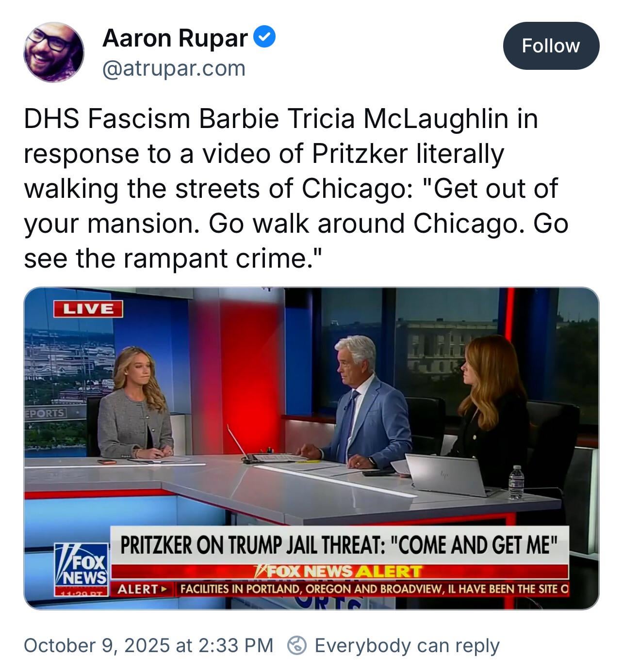Click the globe reply-settings icon
This screenshot has width=623, height=672.
(x=297, y=645)
